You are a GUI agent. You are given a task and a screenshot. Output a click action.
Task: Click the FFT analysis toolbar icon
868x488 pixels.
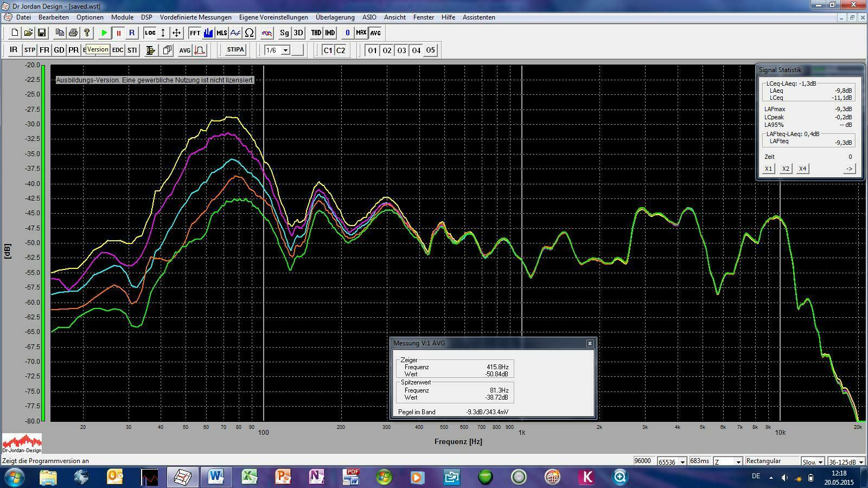pyautogui.click(x=195, y=33)
